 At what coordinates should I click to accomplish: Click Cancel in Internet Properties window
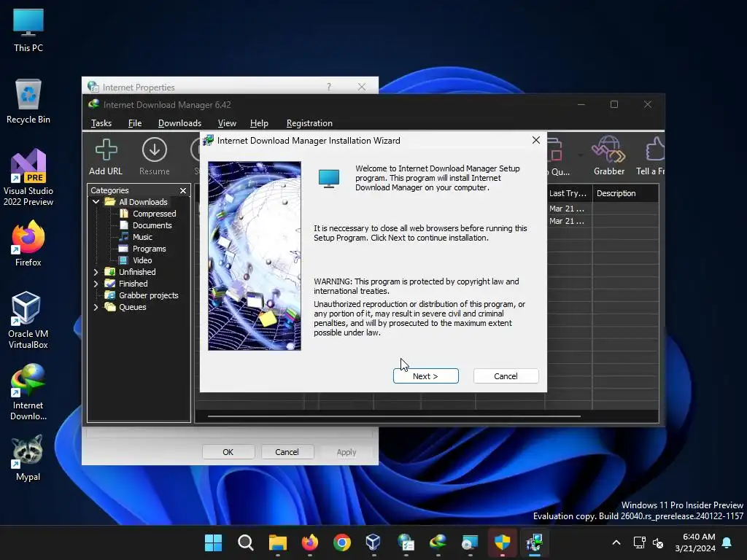pos(287,452)
